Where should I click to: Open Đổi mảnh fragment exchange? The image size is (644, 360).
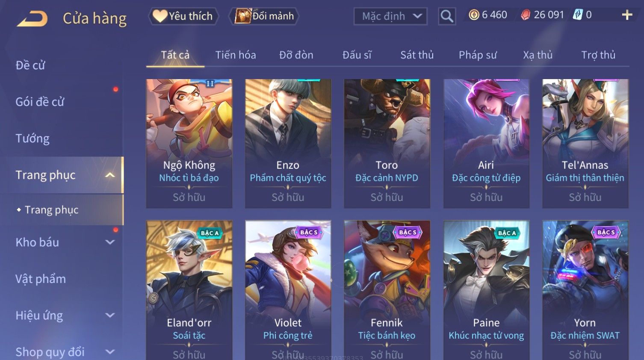[x=265, y=16]
